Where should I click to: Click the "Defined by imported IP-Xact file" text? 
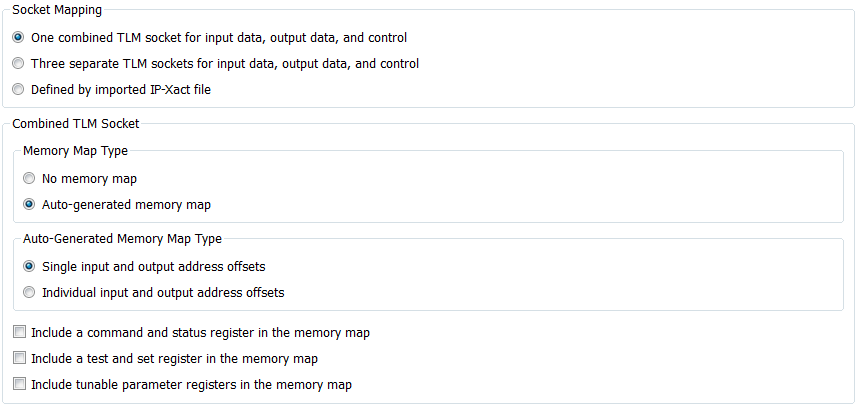[x=121, y=90]
